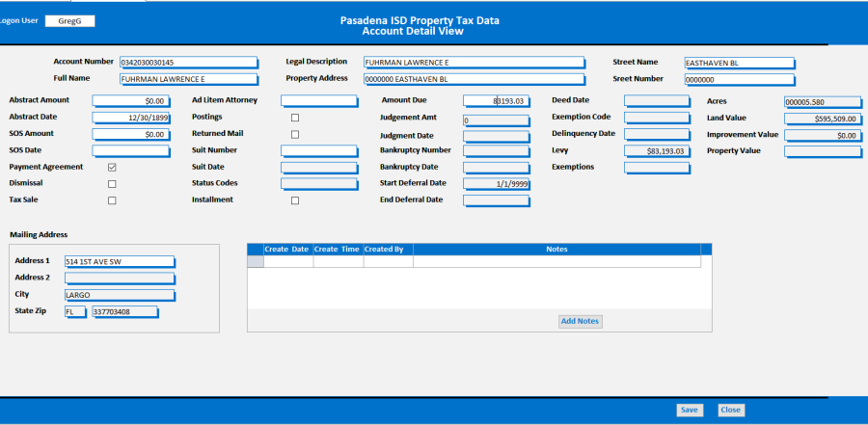Click the Amount Due field
This screenshot has width=868, height=425.
point(496,100)
